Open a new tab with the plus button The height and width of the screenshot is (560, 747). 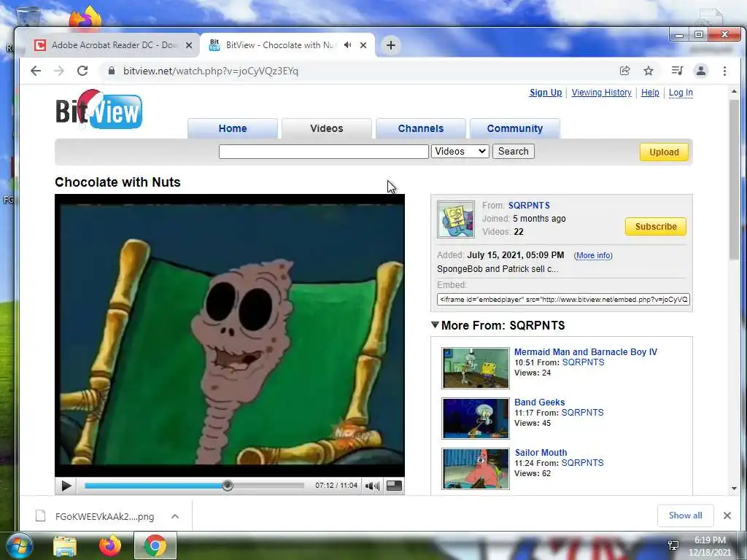391,45
